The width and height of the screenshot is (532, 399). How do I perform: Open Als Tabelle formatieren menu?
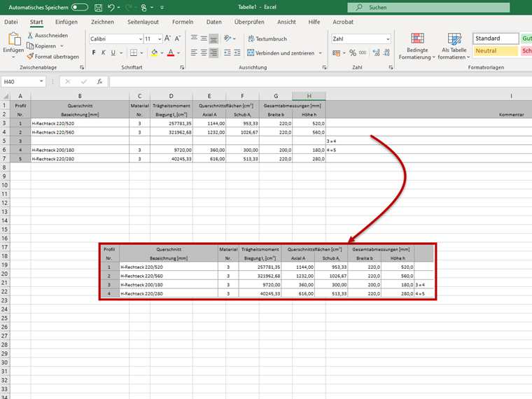pyautogui.click(x=454, y=46)
